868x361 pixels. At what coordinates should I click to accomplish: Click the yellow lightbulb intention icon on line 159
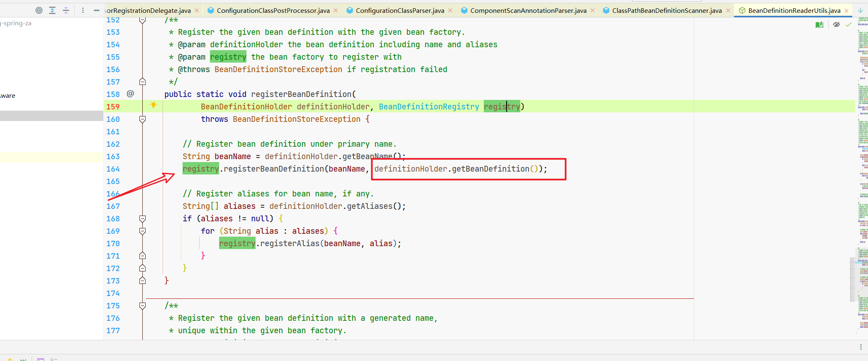coord(154,105)
